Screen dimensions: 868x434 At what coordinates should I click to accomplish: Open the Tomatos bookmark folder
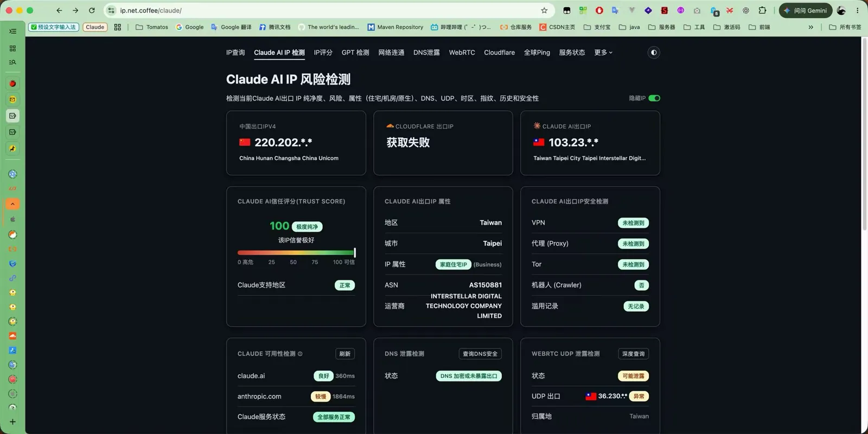point(152,27)
